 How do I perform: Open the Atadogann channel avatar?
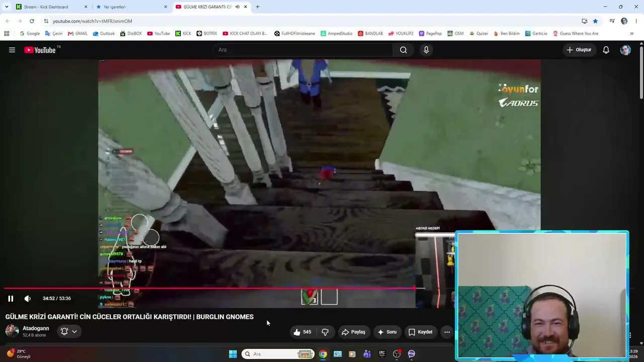[x=12, y=331]
